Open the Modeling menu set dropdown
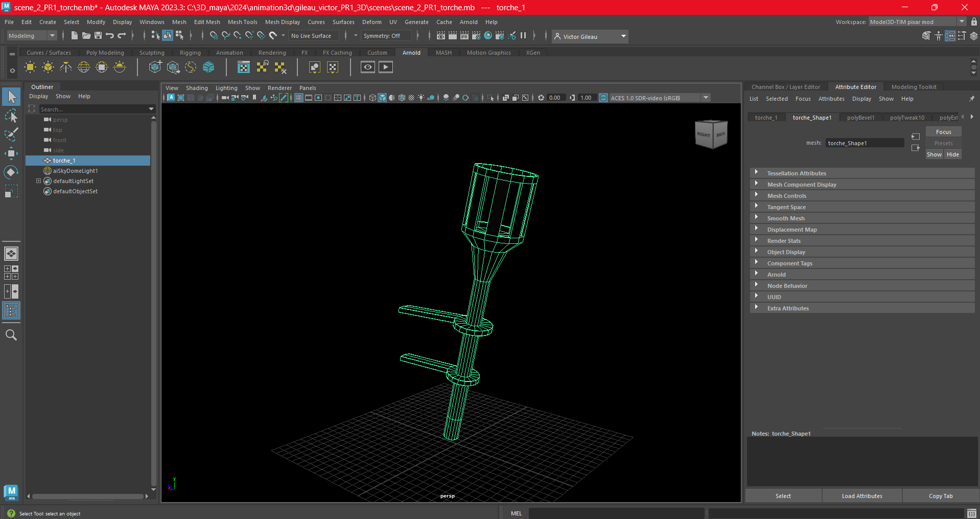Screen dimensions: 980x519 [x=32, y=36]
